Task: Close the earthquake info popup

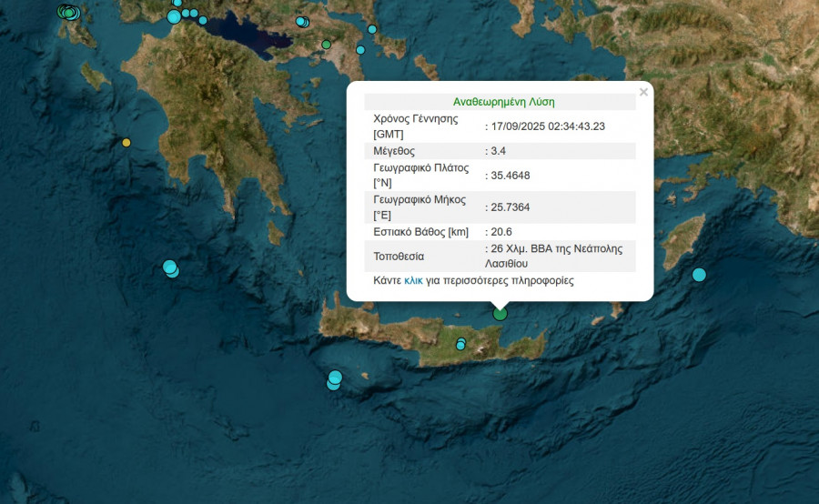Action: point(643,92)
